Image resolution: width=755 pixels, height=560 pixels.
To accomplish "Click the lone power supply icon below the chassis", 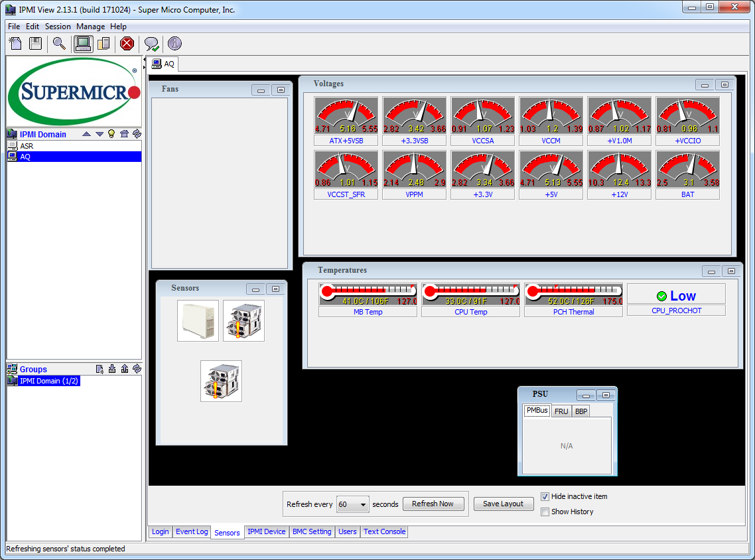I will (222, 381).
